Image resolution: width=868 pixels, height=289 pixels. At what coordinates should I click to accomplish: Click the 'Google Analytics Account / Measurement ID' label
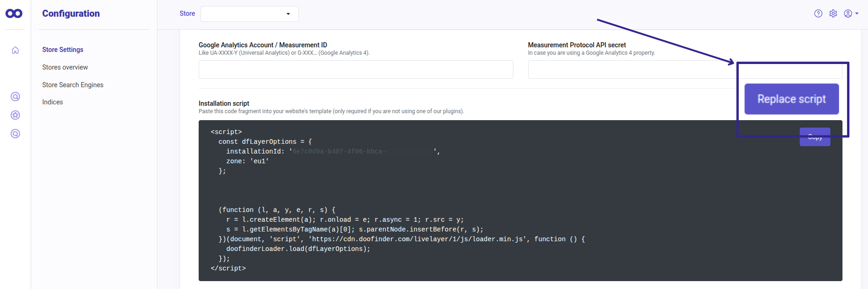(263, 45)
